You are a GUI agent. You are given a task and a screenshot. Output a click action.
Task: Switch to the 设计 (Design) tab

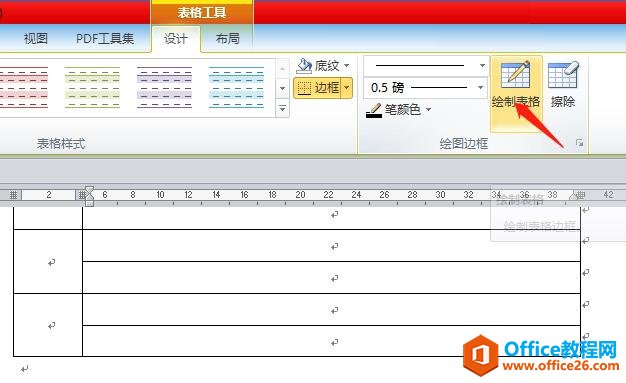pyautogui.click(x=176, y=39)
